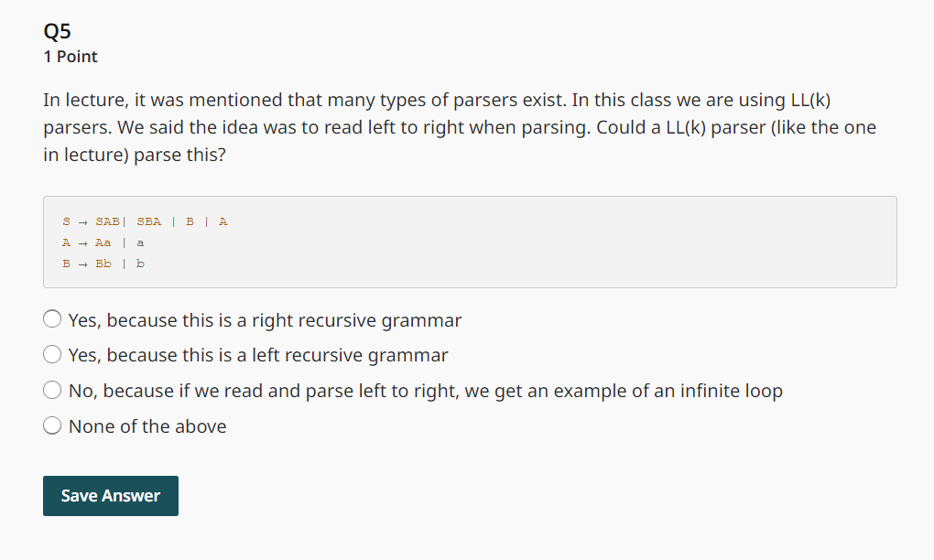Click the A production rule line
Image resolution: width=934 pixels, height=560 pixels.
[x=103, y=242]
